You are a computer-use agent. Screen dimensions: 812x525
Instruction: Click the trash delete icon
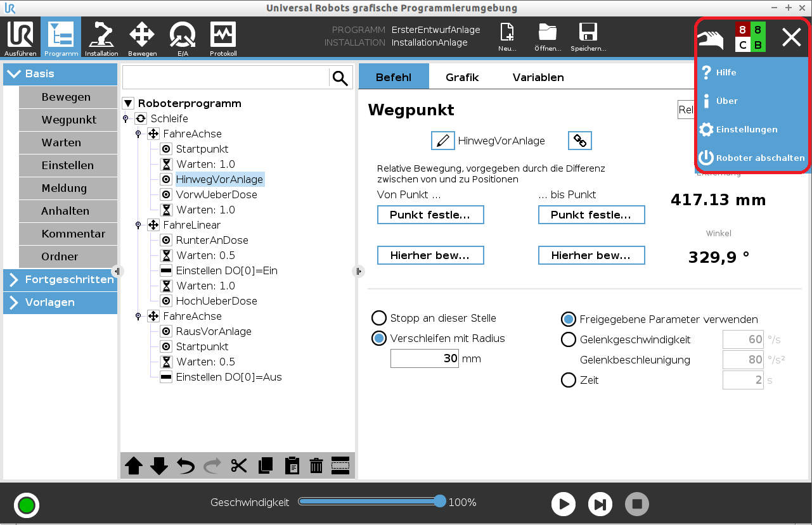[316, 466]
